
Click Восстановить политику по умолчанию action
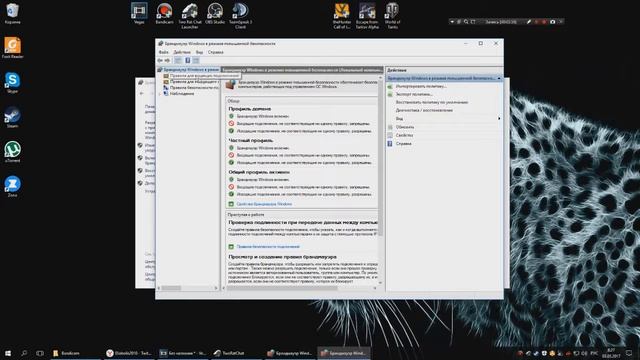coord(432,102)
